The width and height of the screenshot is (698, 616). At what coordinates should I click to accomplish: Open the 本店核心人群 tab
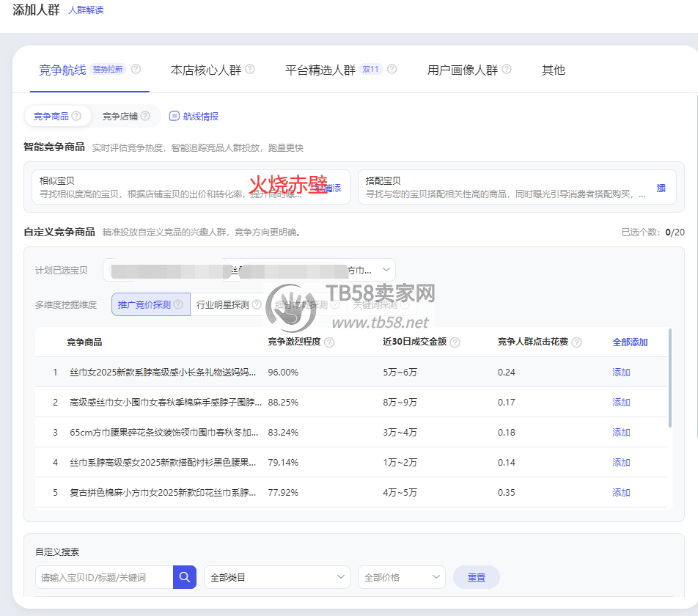(205, 70)
